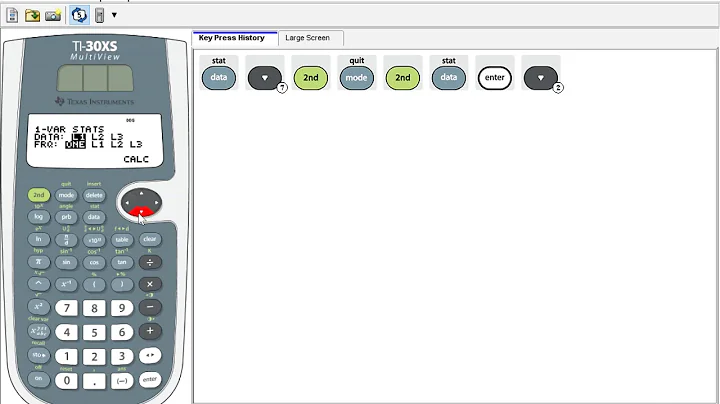Click the open folder toolbar icon

(32, 16)
